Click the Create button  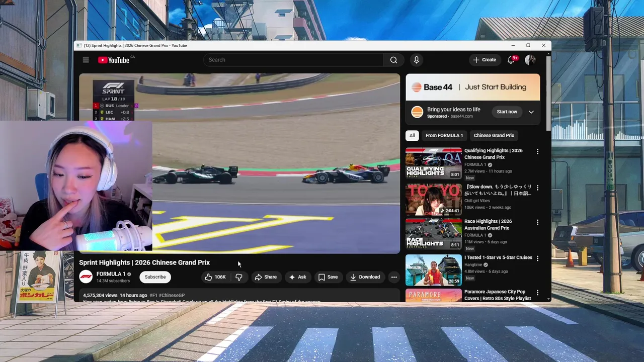pos(485,60)
